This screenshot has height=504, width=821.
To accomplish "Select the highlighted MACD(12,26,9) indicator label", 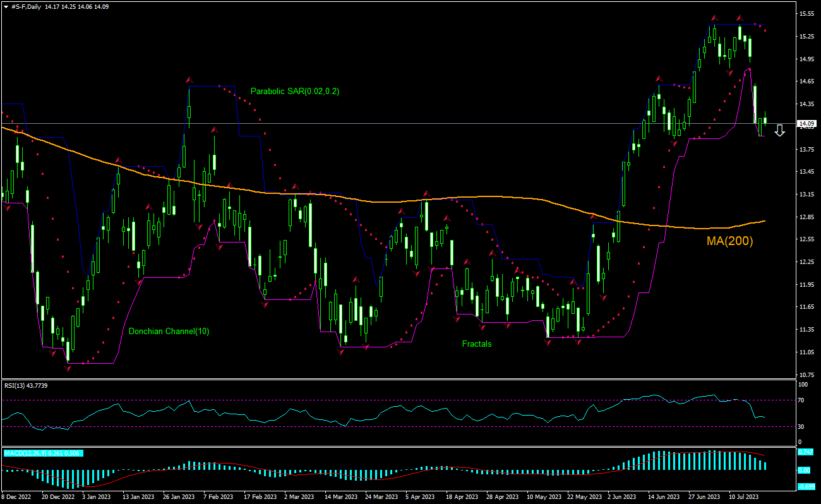I will (44, 453).
